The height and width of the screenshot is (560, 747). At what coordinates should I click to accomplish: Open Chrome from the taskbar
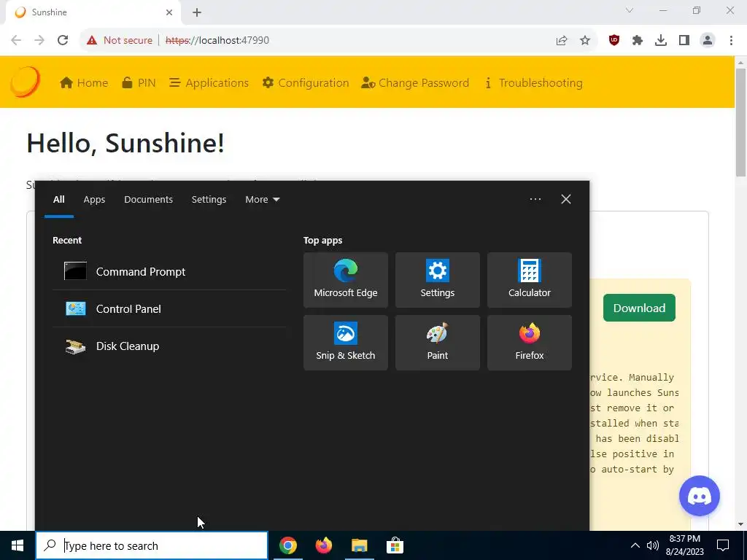[x=287, y=545]
